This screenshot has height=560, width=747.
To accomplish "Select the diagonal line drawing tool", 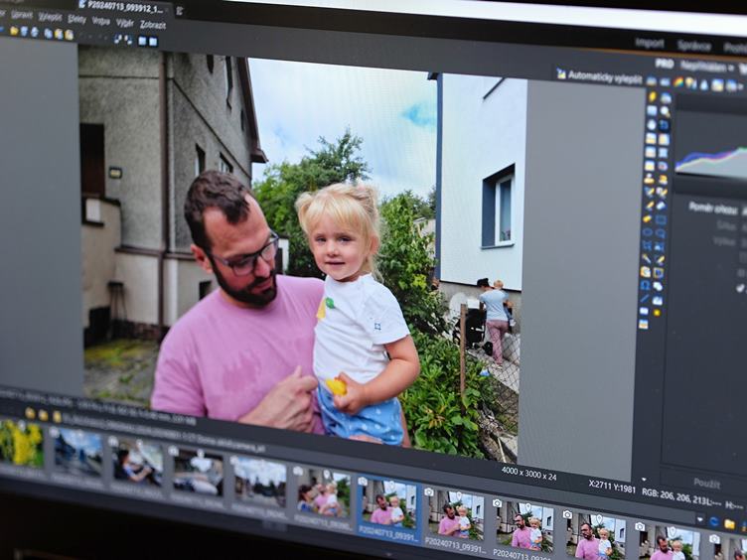I will click(x=645, y=298).
